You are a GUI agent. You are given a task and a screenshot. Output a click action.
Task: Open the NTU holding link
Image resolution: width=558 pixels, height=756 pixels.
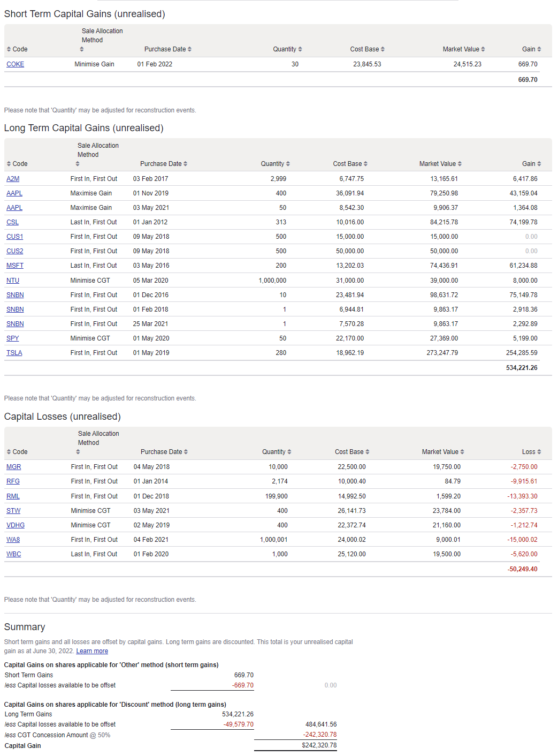coord(12,280)
